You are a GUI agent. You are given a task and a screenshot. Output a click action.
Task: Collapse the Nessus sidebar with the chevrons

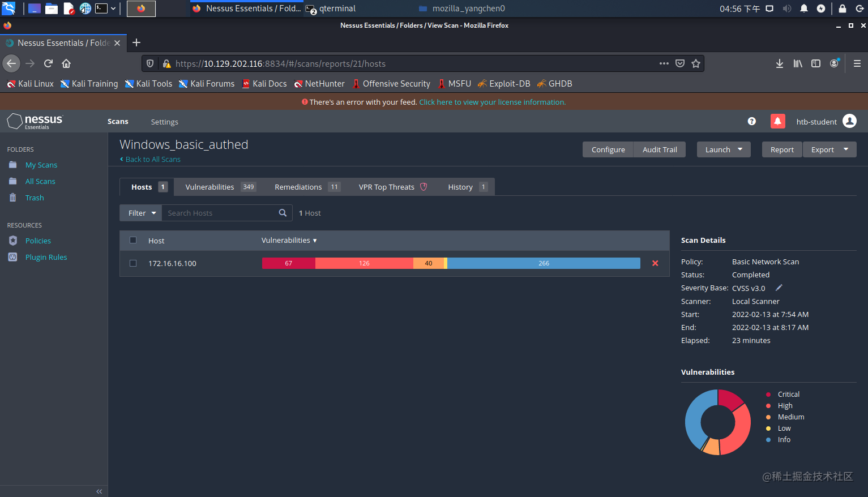99,491
